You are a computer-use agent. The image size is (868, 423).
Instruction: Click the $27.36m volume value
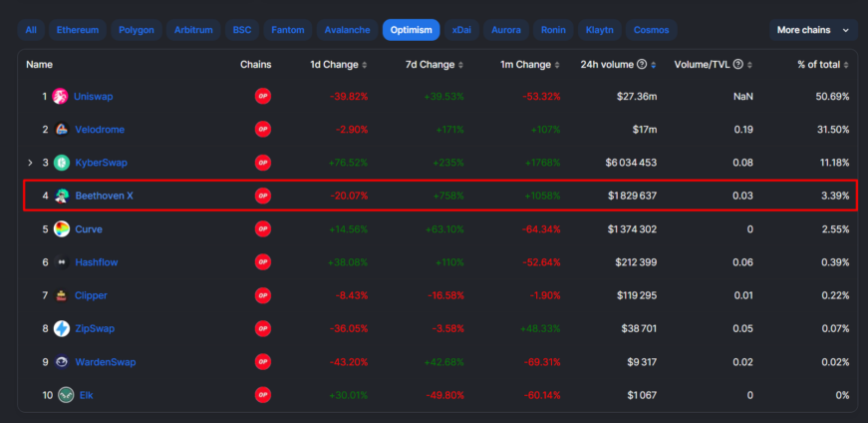[x=637, y=97]
